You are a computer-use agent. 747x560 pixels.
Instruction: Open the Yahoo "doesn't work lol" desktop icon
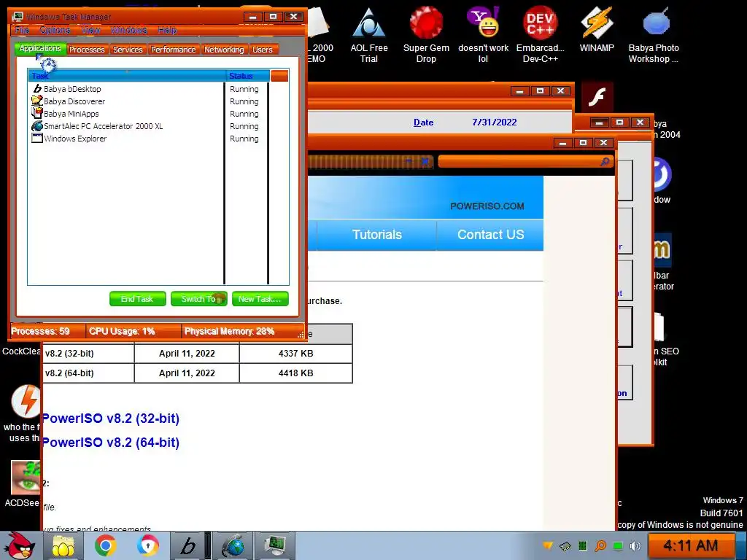click(x=483, y=35)
